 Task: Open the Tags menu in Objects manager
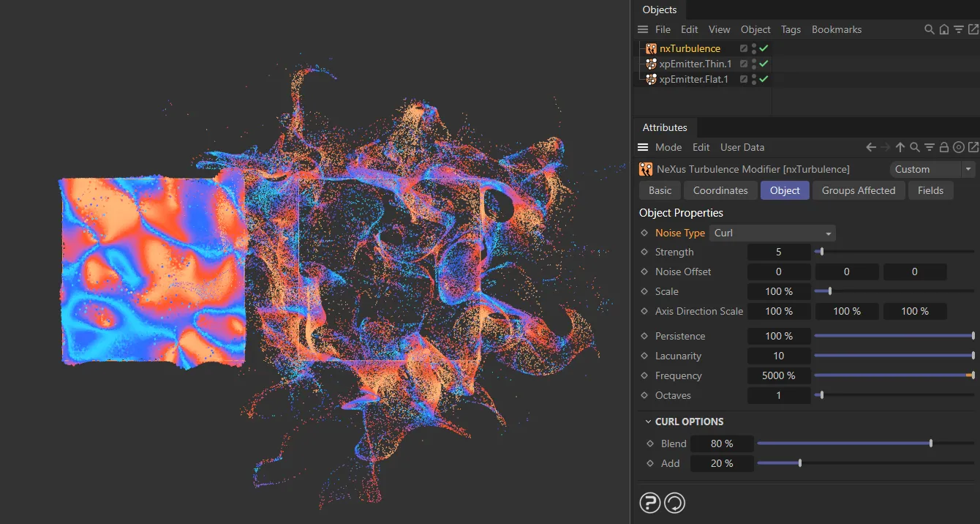[x=791, y=29]
